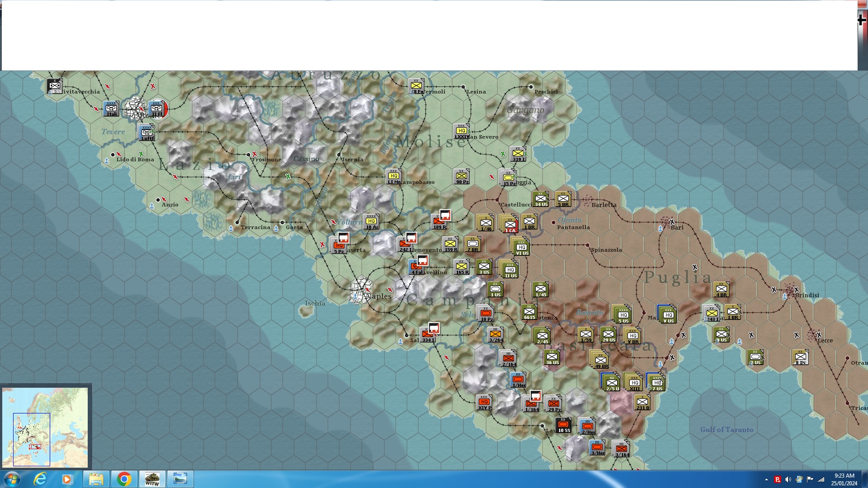
Task: Click the 5 US army HQ counter
Action: pyautogui.click(x=623, y=315)
